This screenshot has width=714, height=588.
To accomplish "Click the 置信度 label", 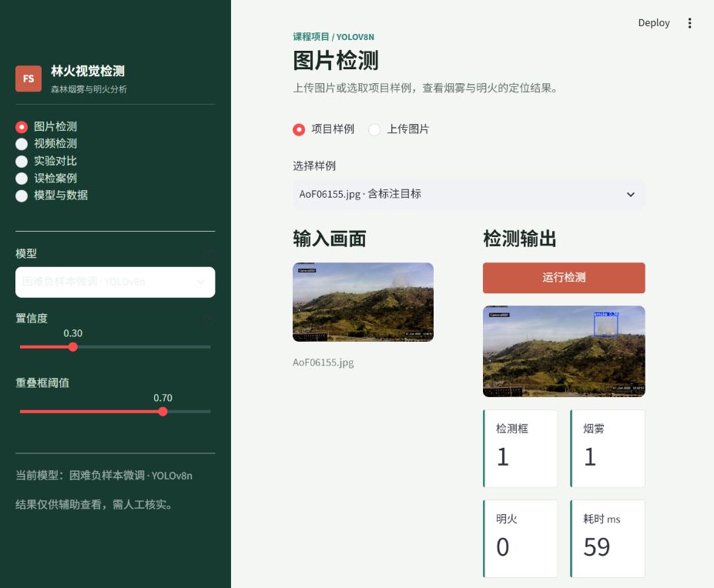I will coord(32,318).
